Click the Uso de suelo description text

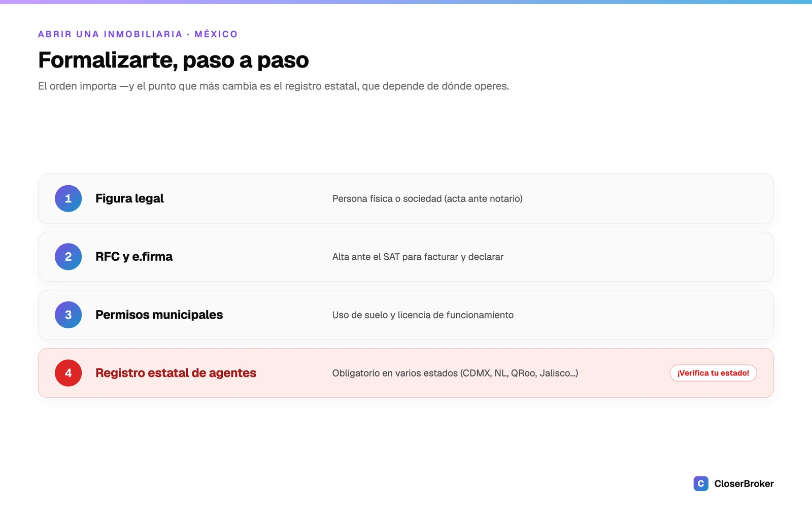(x=423, y=315)
